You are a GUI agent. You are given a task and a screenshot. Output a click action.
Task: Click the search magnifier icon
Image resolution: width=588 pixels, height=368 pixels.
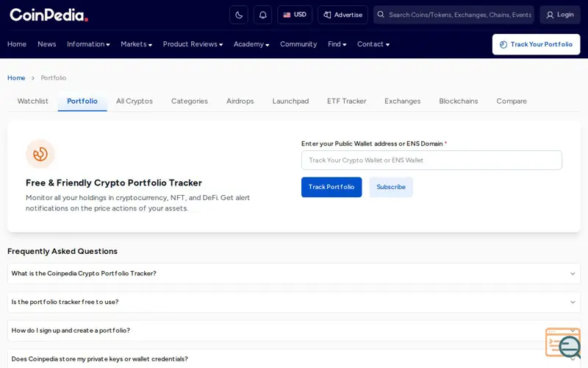381,15
